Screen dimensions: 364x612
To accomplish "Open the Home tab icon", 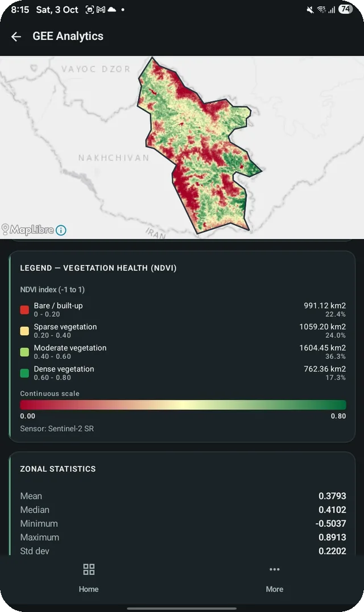I will [89, 569].
